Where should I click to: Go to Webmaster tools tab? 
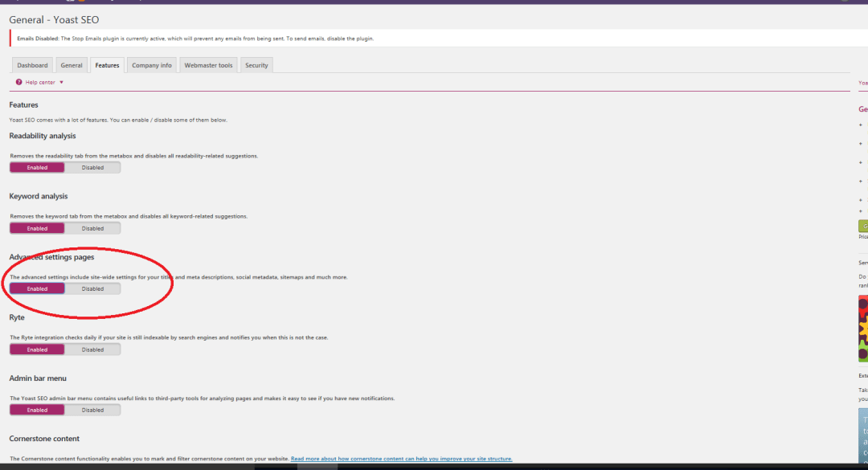(208, 65)
